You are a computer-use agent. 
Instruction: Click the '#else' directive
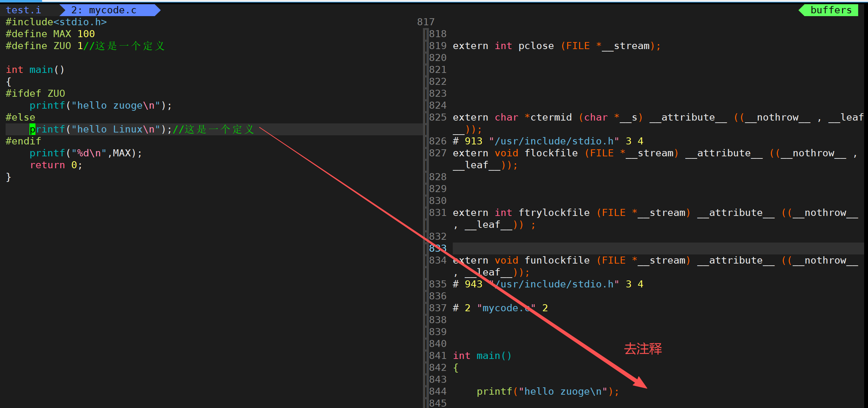click(20, 117)
